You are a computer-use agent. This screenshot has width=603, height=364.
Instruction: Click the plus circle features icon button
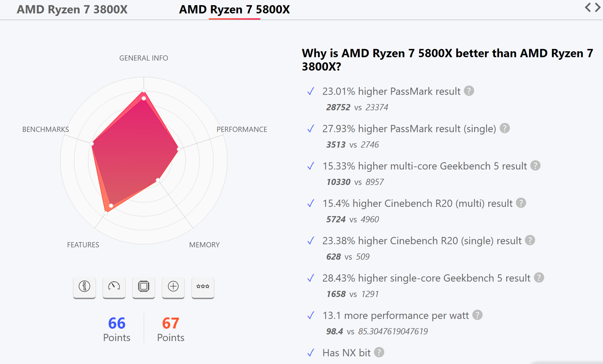pyautogui.click(x=173, y=287)
